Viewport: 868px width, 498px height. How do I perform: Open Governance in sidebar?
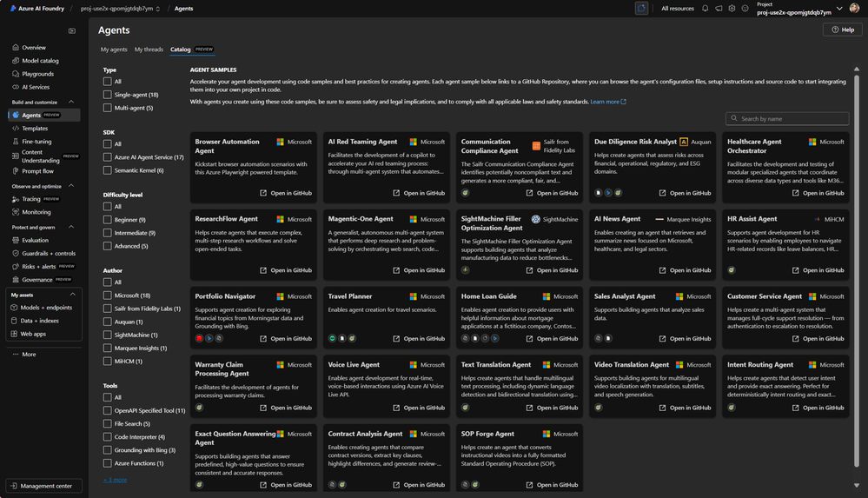[x=37, y=280]
